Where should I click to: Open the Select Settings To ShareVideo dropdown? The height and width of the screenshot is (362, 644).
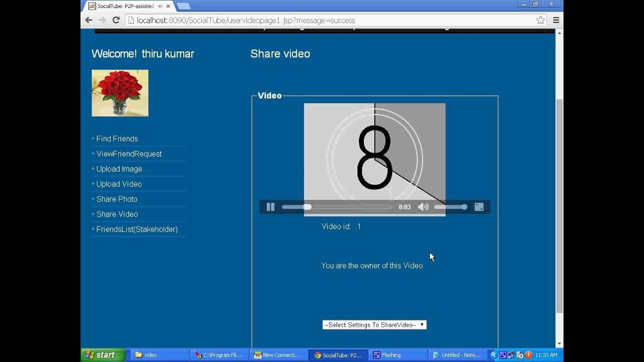pos(374,325)
